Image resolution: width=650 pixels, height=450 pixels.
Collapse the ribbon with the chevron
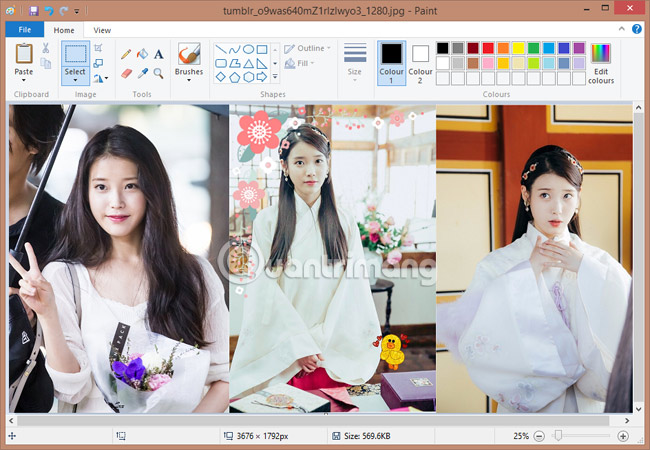pos(621,29)
